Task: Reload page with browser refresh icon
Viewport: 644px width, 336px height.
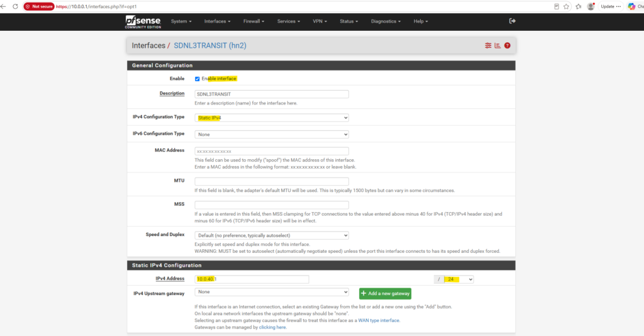Action: 15,6
